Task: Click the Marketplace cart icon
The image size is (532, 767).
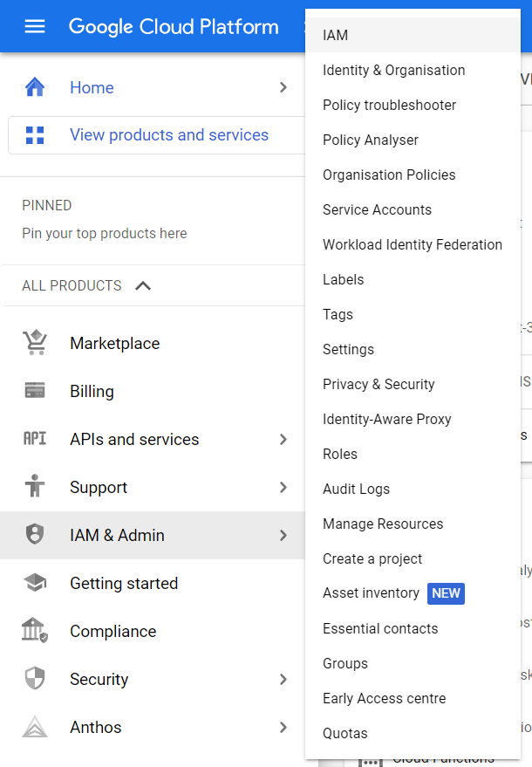Action: point(35,343)
